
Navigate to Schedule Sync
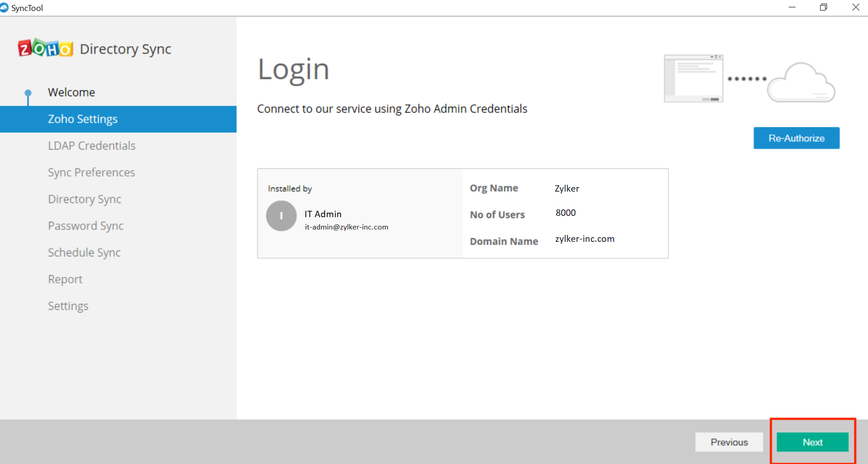[84, 252]
